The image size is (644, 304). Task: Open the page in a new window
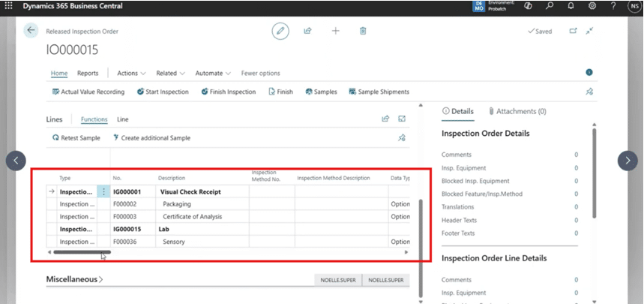click(573, 31)
